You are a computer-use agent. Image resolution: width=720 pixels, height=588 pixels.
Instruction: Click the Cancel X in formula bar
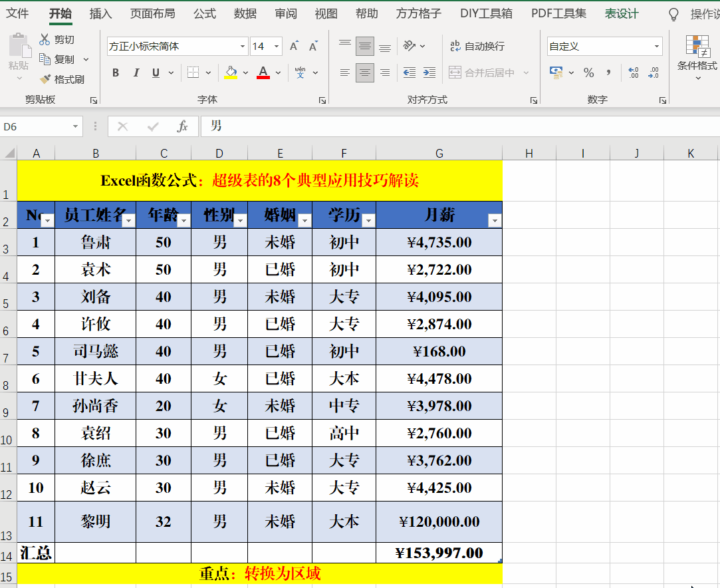[x=122, y=126]
